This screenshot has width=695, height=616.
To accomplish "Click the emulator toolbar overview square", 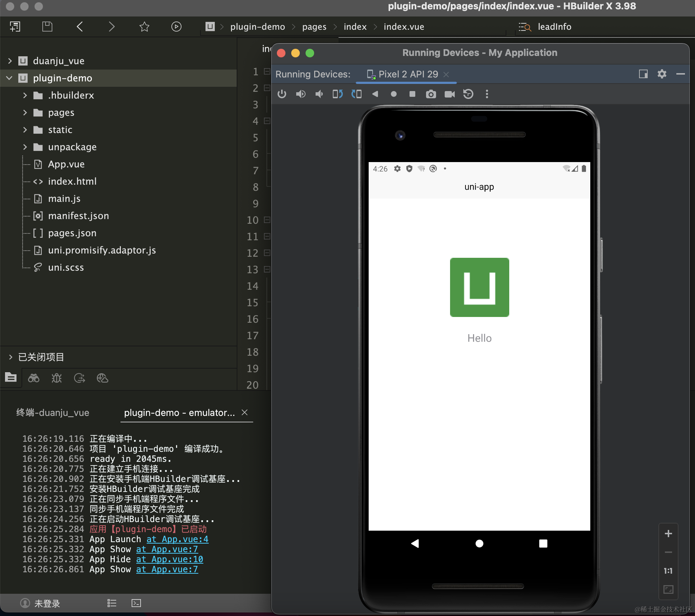I will point(412,94).
